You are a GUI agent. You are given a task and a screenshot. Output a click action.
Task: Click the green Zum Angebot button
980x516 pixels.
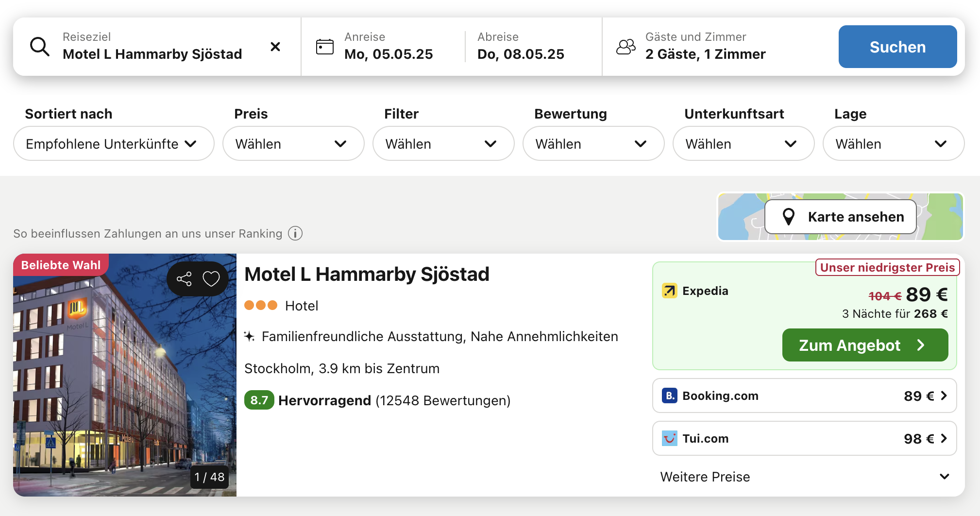[x=865, y=345]
